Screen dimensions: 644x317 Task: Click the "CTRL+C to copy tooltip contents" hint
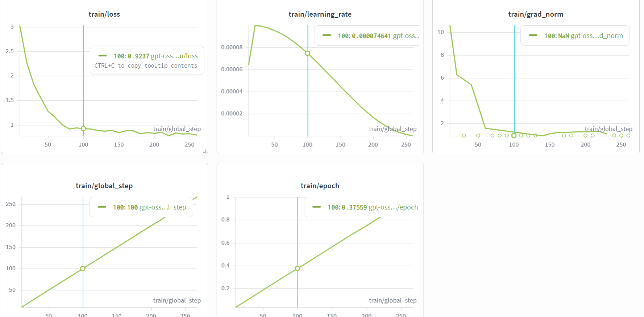coord(146,66)
